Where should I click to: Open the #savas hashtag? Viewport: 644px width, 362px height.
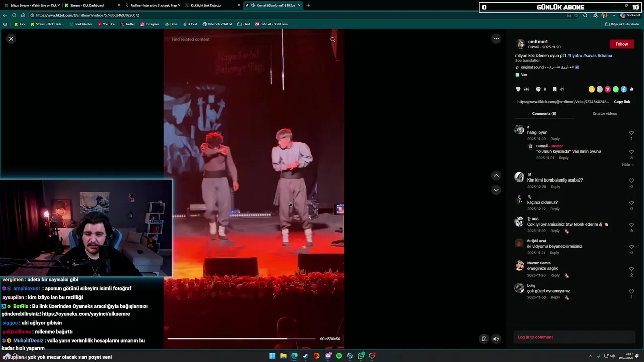pyautogui.click(x=590, y=56)
